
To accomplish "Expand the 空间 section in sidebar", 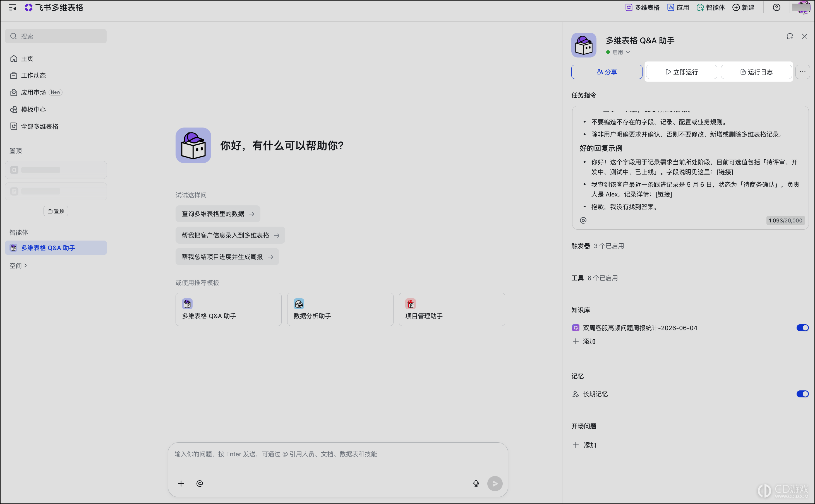I will [18, 266].
